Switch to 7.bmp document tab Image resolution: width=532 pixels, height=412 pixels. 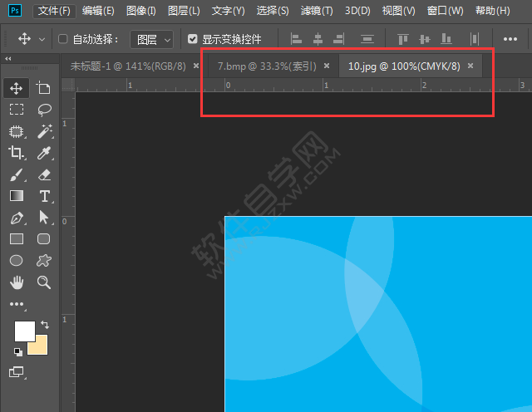(x=267, y=66)
